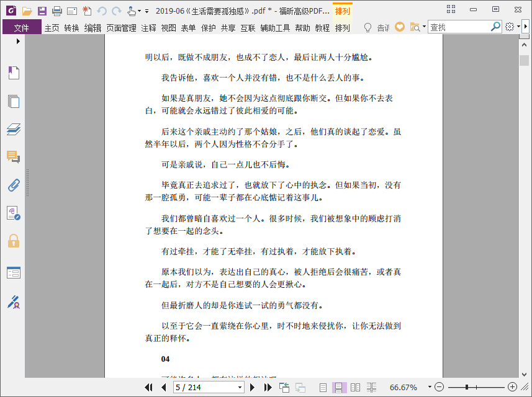Open the bookmarks panel in sidebar
This screenshot has height=397, width=532.
[x=14, y=73]
